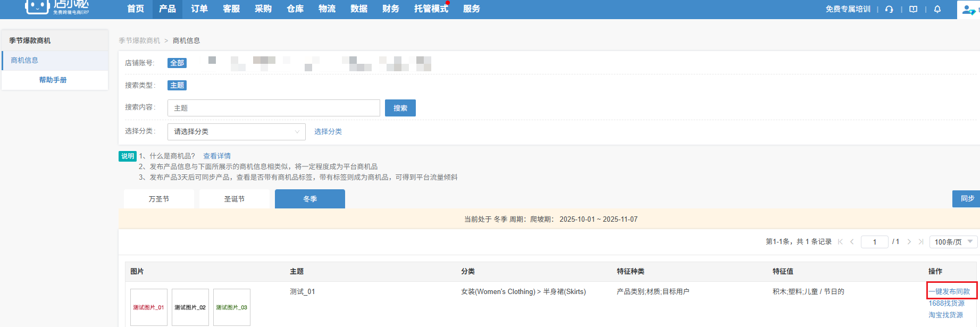This screenshot has width=980, height=327.
Task: Open the 测试图片_01 thumbnail
Action: 149,307
